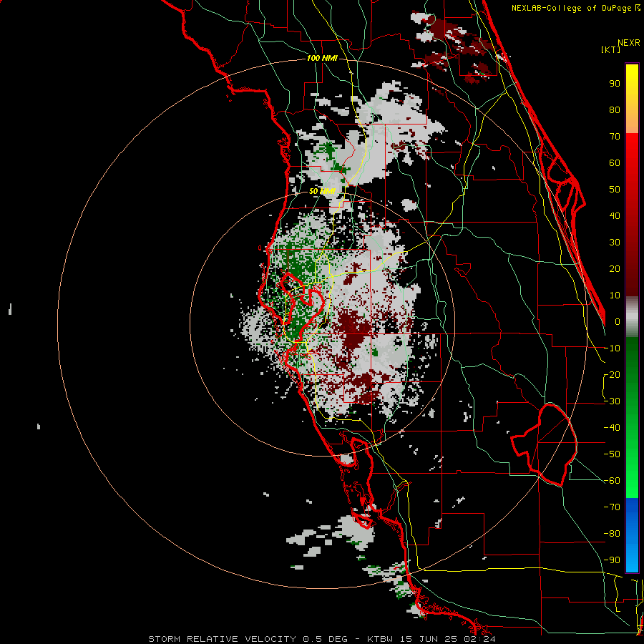Select the 100 NMI range ring label
The height and width of the screenshot is (644, 644).
[x=322, y=59]
